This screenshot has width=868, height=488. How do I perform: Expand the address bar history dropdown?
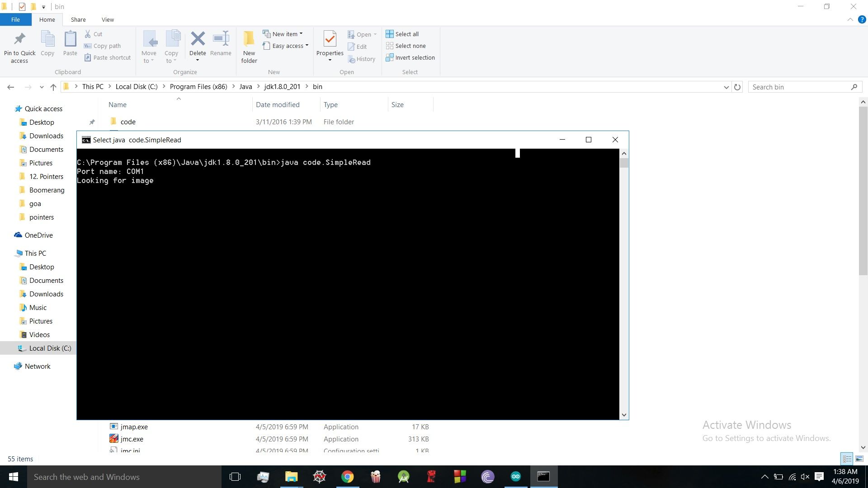click(726, 87)
